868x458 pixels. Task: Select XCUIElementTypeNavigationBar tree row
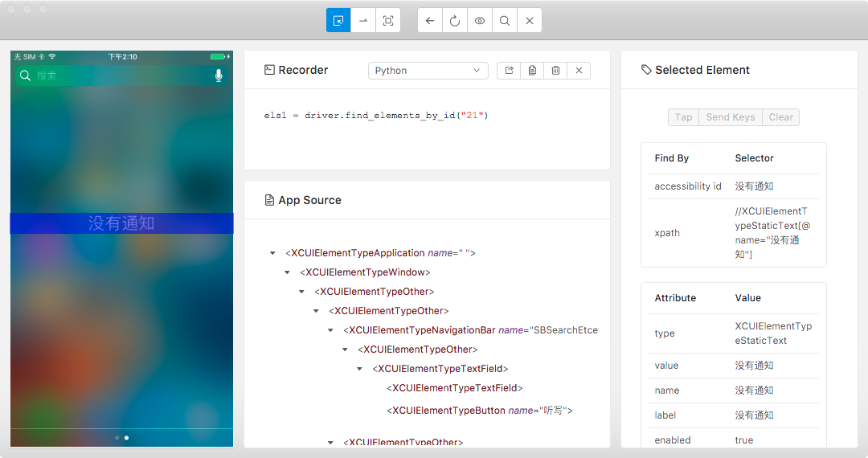click(x=470, y=330)
